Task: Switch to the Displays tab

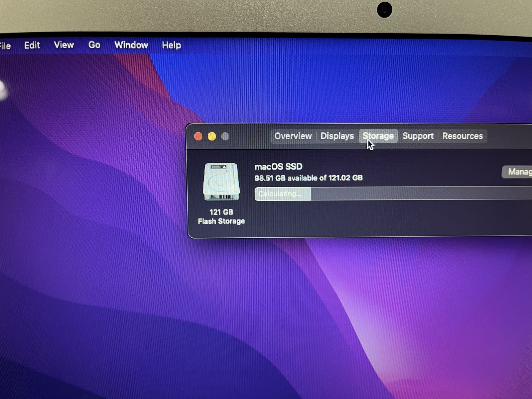Action: pos(337,136)
